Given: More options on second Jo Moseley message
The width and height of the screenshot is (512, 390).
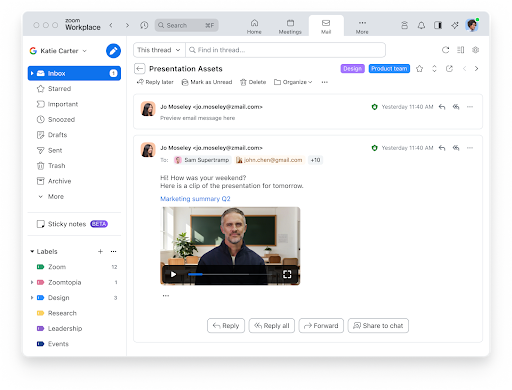Looking at the screenshot, I should click(470, 148).
